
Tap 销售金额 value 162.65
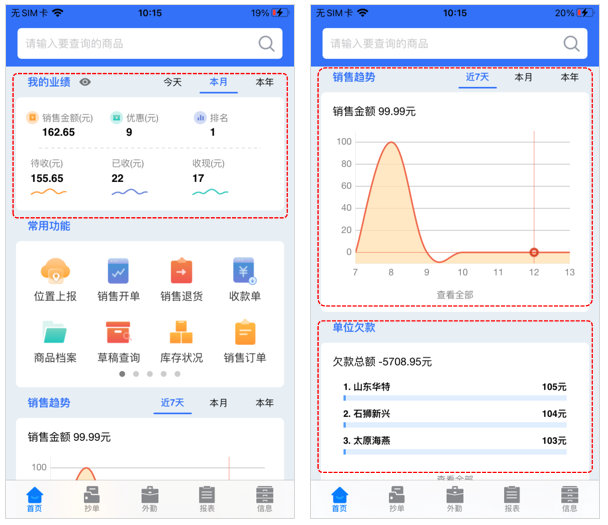coord(59,132)
